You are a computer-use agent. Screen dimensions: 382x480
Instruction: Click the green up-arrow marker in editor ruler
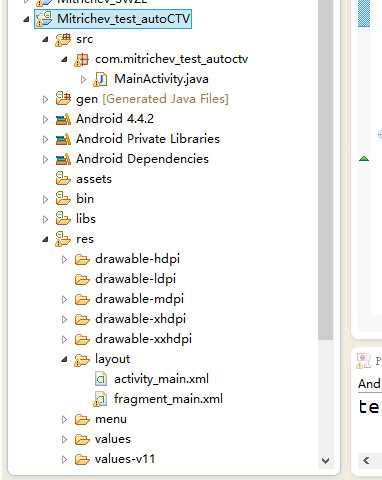click(x=364, y=159)
